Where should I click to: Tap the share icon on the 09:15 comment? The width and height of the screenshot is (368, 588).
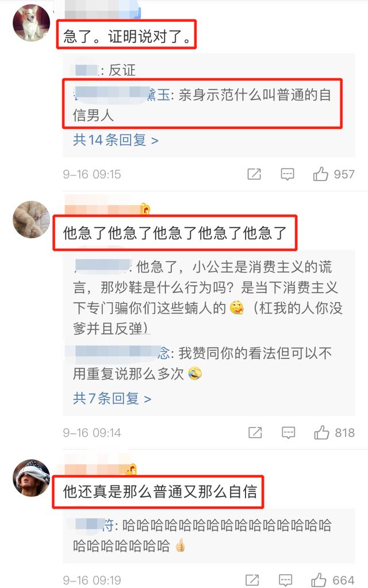254,174
